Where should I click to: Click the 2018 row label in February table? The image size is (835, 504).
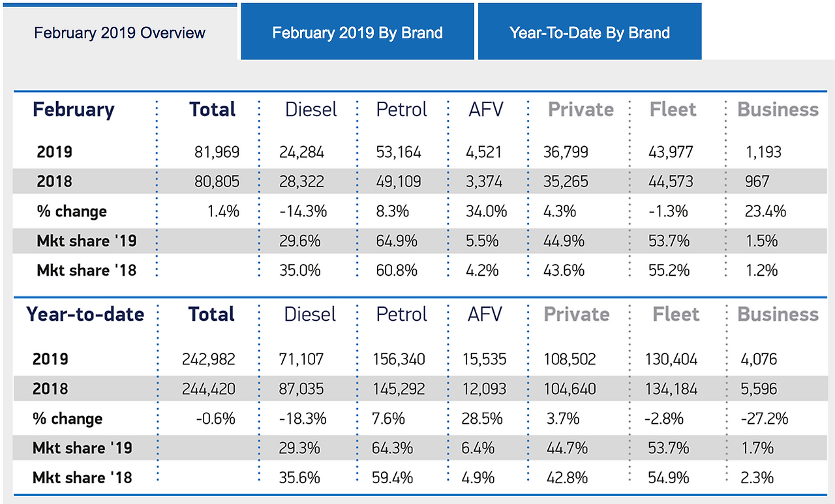pos(54,181)
